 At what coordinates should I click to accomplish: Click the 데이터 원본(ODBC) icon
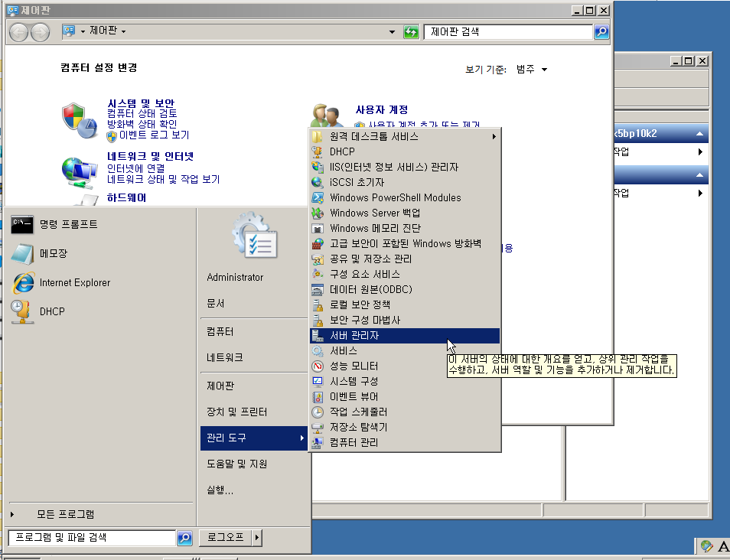pos(318,289)
